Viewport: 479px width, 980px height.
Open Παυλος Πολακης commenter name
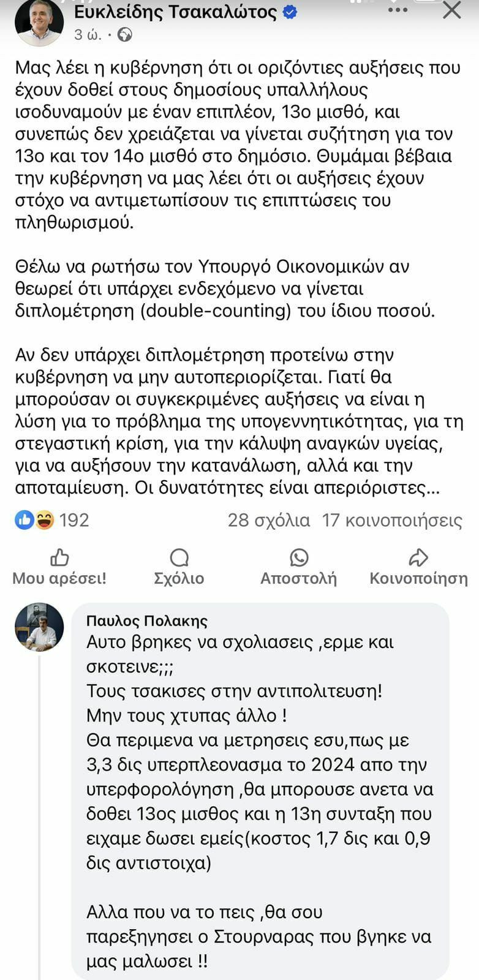[147, 620]
